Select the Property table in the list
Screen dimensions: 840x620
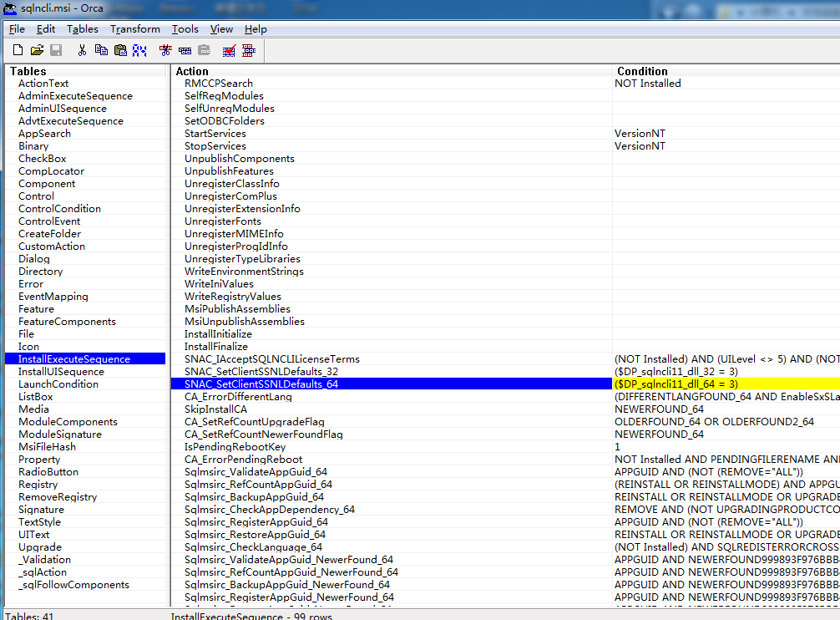coord(39,460)
